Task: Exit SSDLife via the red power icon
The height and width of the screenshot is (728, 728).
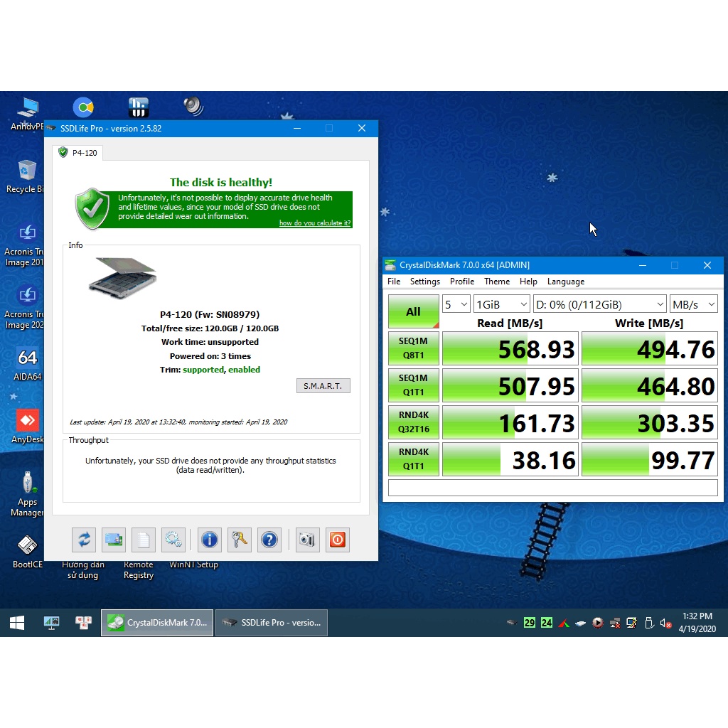Action: click(x=337, y=540)
